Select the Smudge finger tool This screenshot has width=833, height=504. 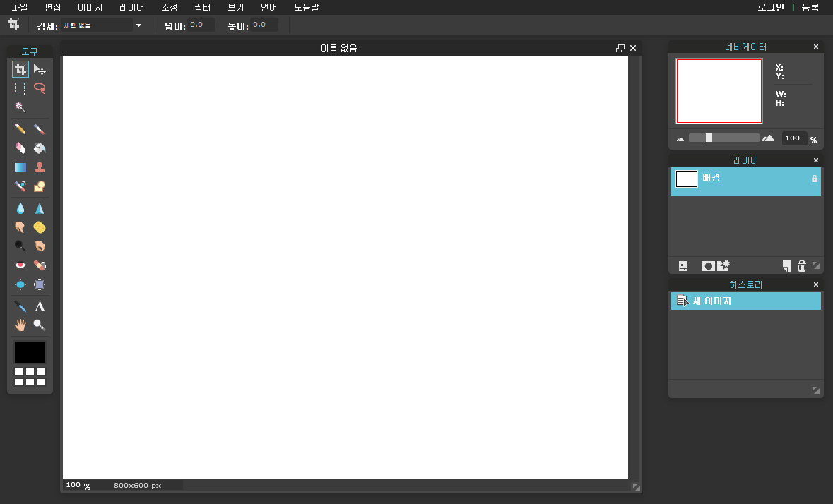[x=20, y=227]
